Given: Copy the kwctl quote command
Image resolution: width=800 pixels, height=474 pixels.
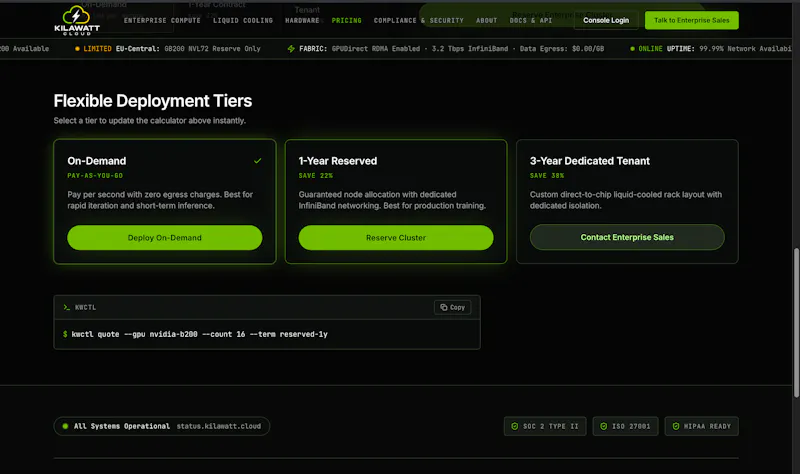Looking at the screenshot, I should coord(453,307).
